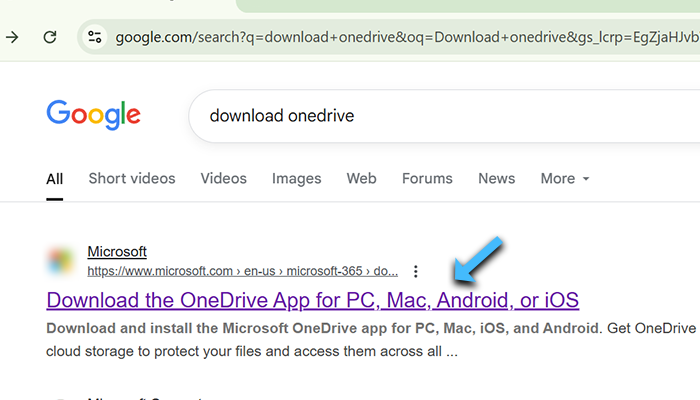This screenshot has height=400, width=700.
Task: Click the Microsoft favicon in result
Action: [x=61, y=261]
